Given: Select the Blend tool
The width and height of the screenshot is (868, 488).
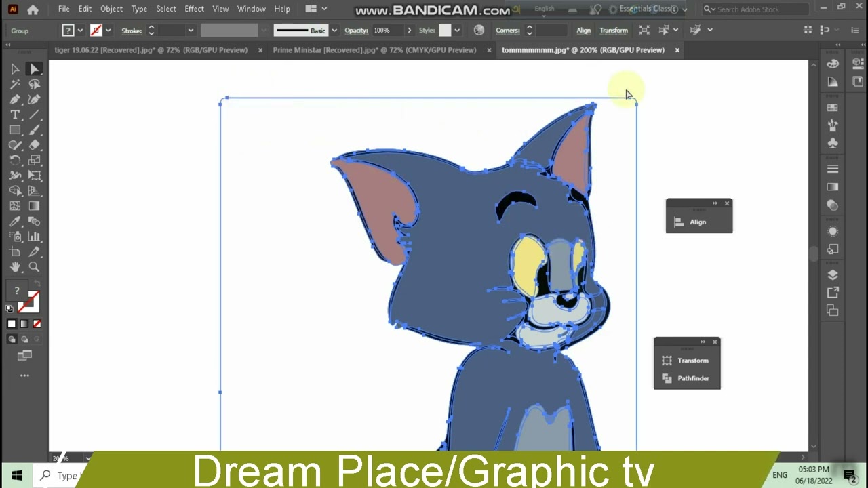Looking at the screenshot, I should point(34,222).
